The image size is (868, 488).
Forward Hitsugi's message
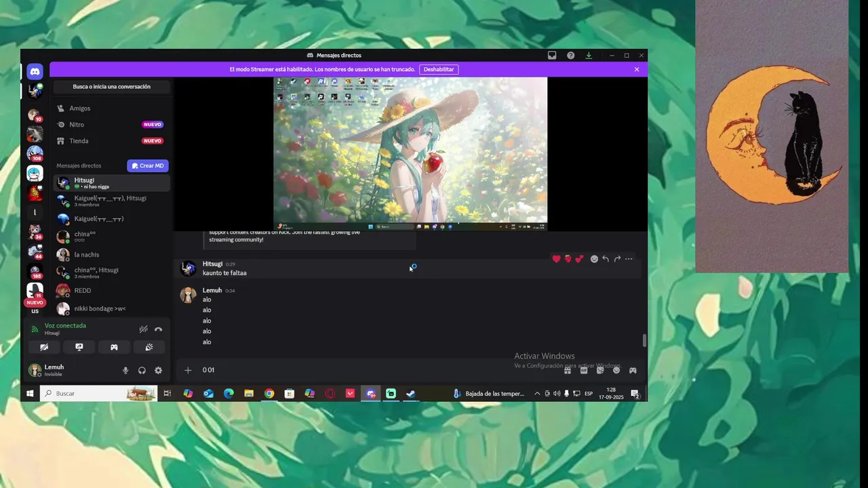pos(617,259)
